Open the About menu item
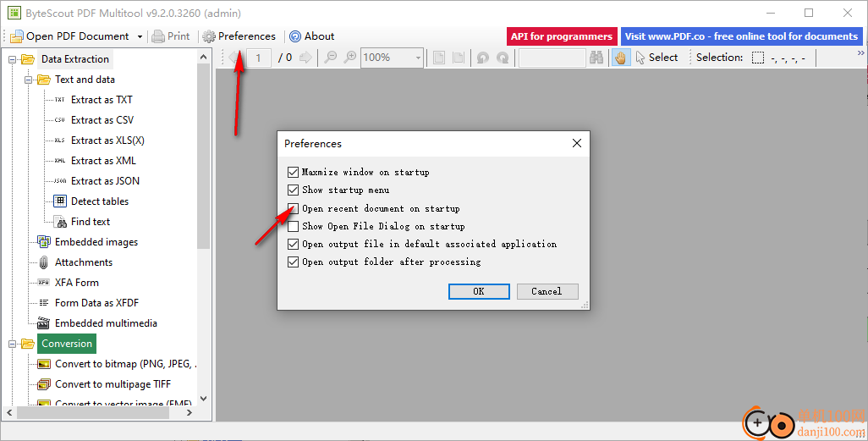Screen dimensions: 868x441 tap(311, 36)
